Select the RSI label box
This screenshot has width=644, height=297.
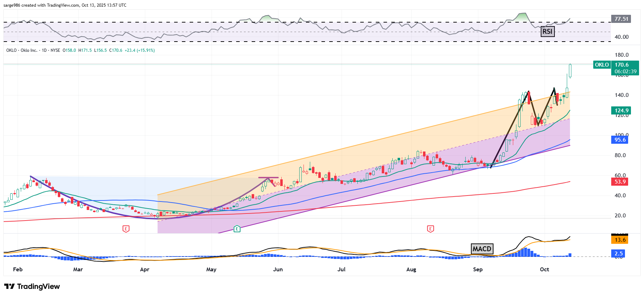tap(547, 32)
